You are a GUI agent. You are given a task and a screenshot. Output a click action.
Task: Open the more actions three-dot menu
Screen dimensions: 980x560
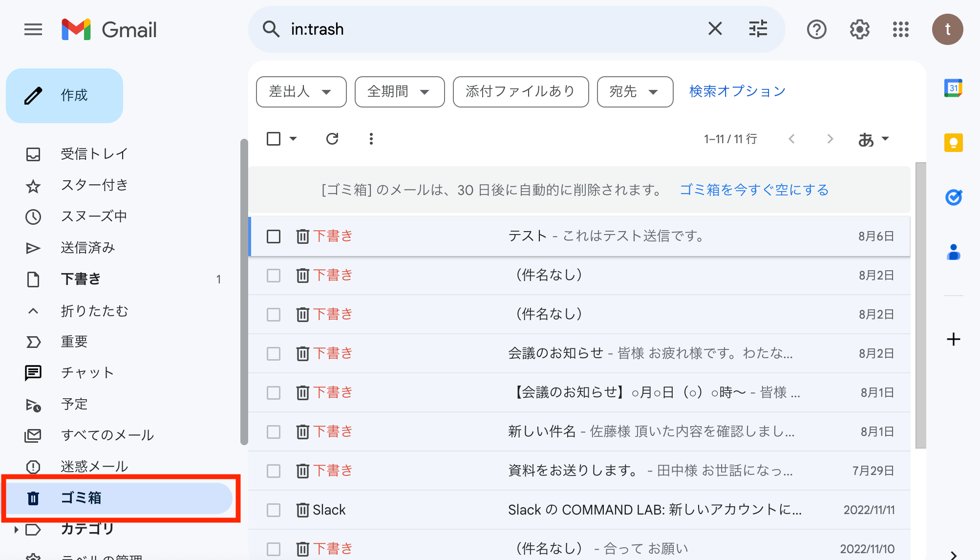click(371, 139)
